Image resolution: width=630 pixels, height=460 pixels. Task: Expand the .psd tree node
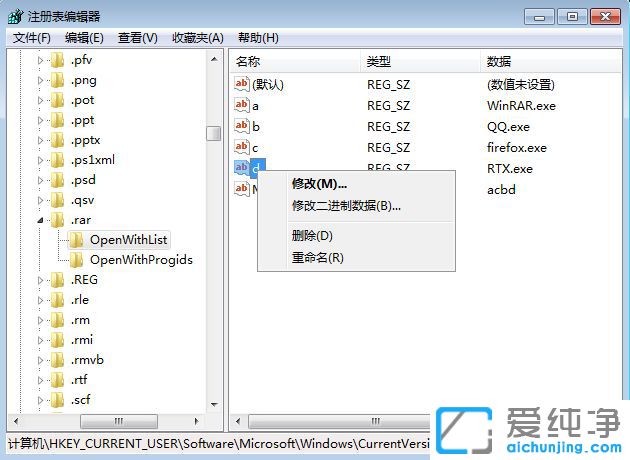point(40,180)
